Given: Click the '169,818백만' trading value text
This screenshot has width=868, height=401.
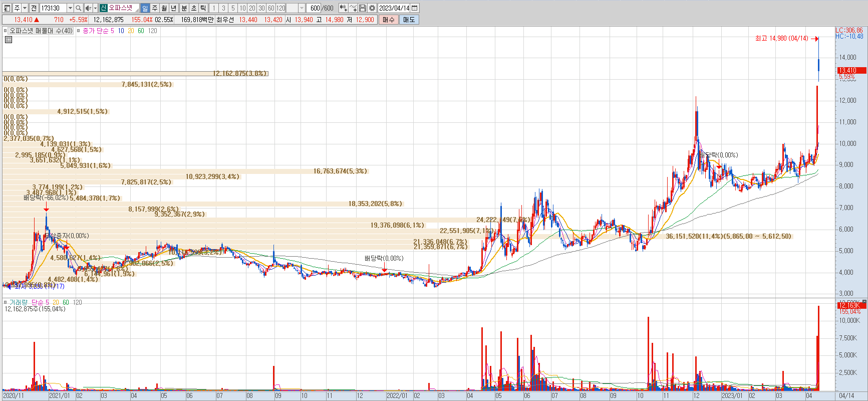Looking at the screenshot, I should click(197, 20).
